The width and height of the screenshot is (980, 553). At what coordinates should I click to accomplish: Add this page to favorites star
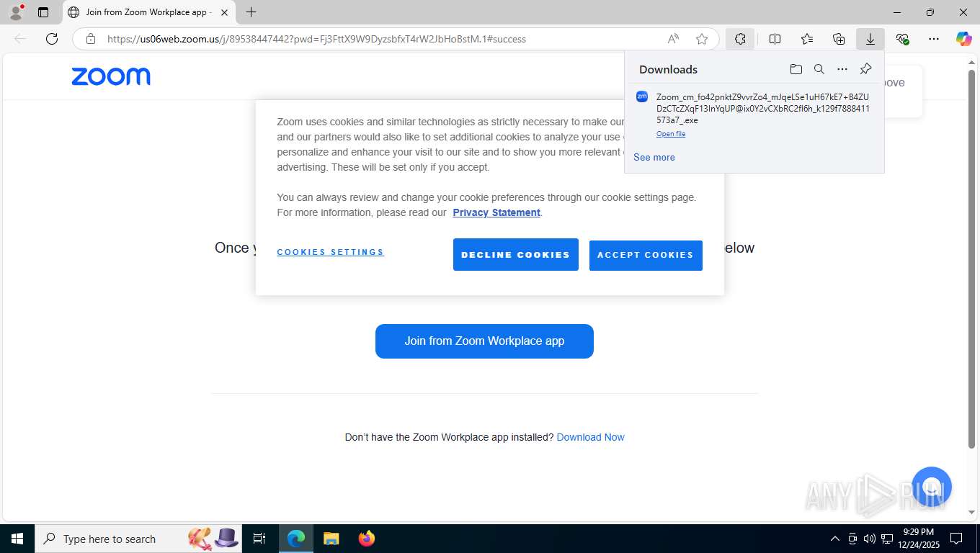coord(702,39)
